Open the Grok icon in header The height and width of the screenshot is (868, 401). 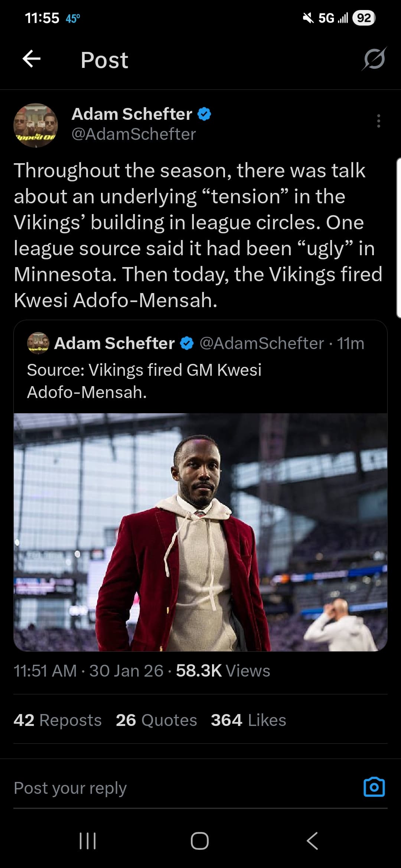tap(374, 59)
